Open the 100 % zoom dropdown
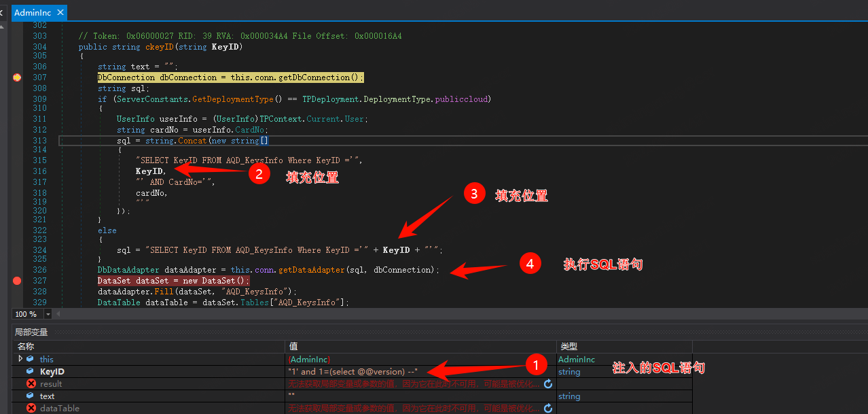Screen dimensions: 868x414 [48, 314]
